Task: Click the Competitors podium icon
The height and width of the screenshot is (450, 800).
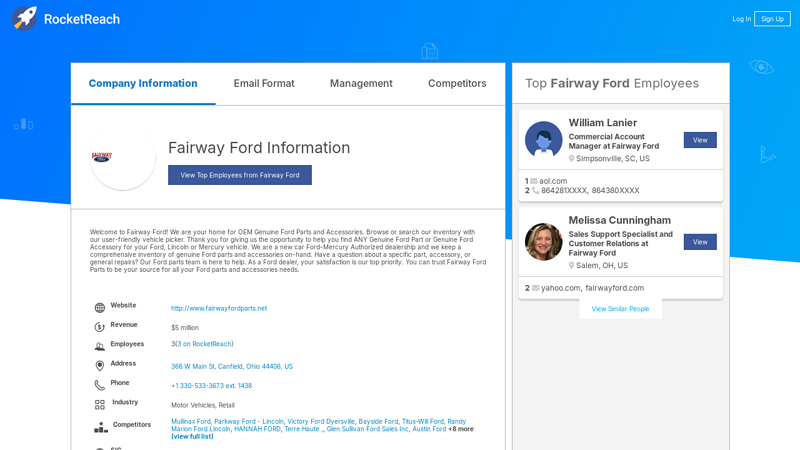Action: pos(101,428)
